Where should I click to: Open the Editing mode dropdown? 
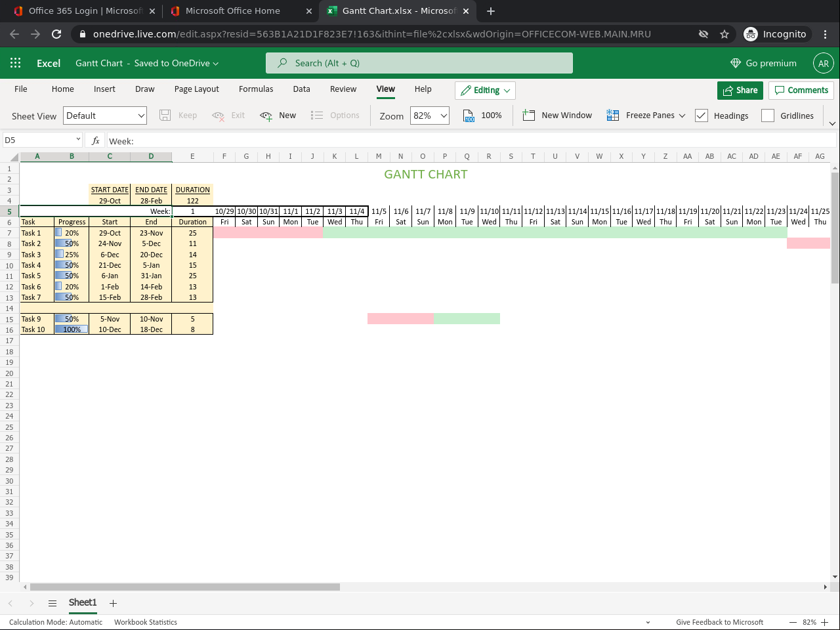pyautogui.click(x=485, y=91)
